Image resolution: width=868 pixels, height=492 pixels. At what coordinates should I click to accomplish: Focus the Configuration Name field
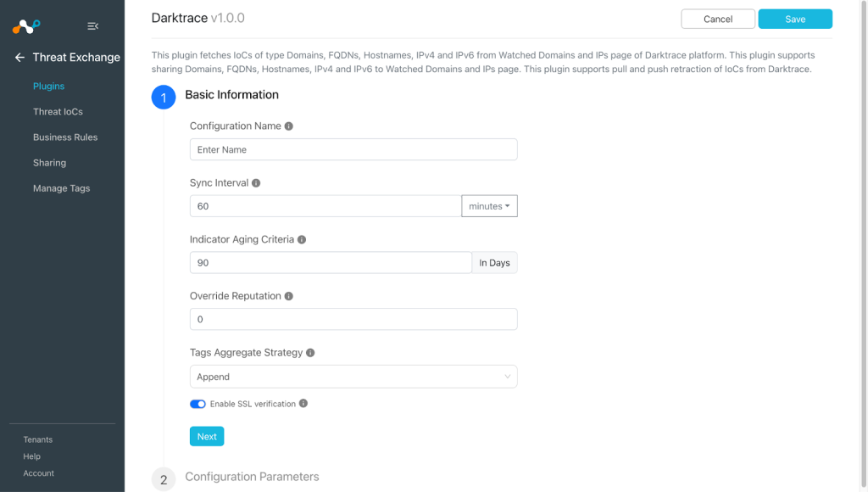(353, 149)
